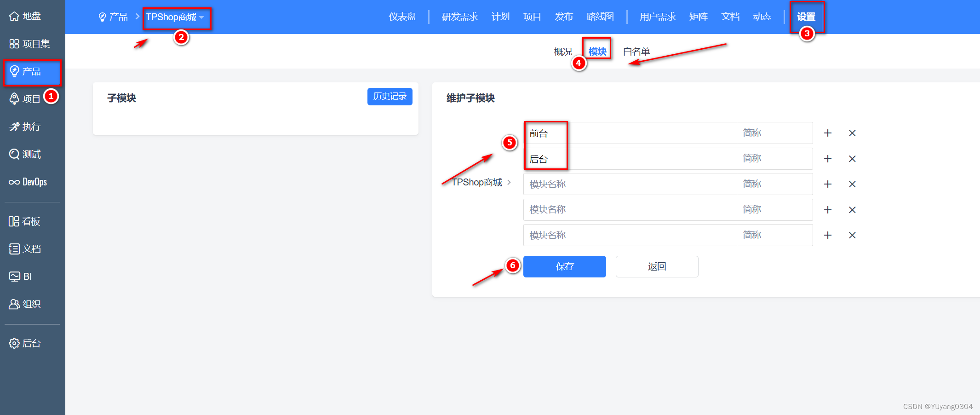Viewport: 980px width, 415px height.
Task: Go to 矩阵 tab
Action: (x=699, y=17)
